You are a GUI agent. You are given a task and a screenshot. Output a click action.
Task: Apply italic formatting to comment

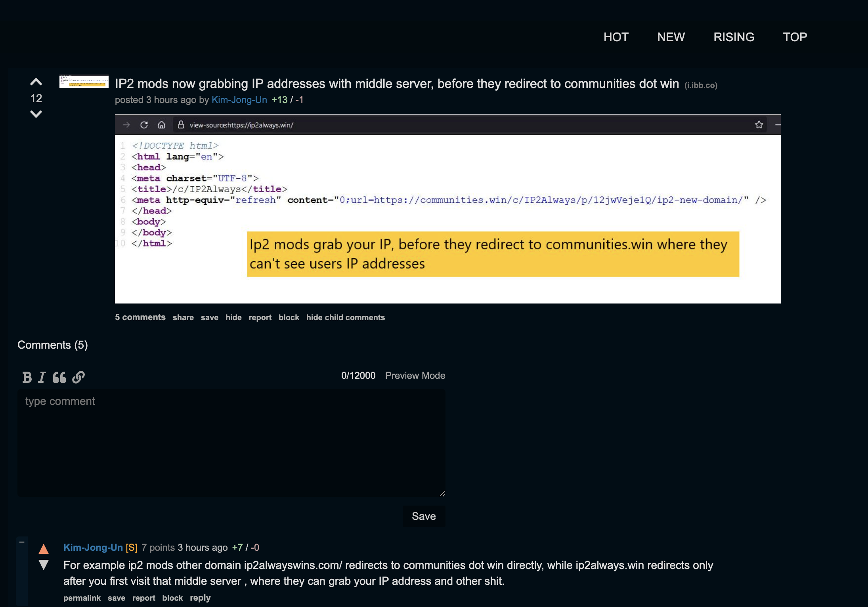click(x=42, y=377)
